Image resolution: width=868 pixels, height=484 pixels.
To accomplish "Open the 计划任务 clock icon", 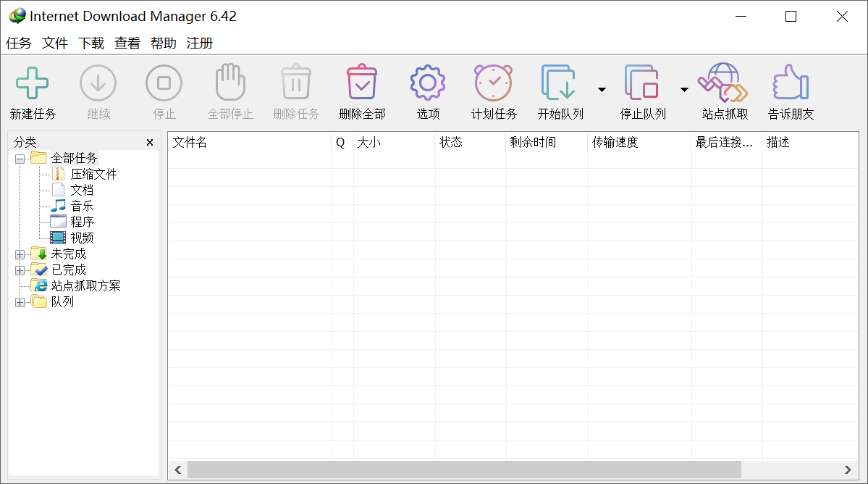I will [494, 83].
